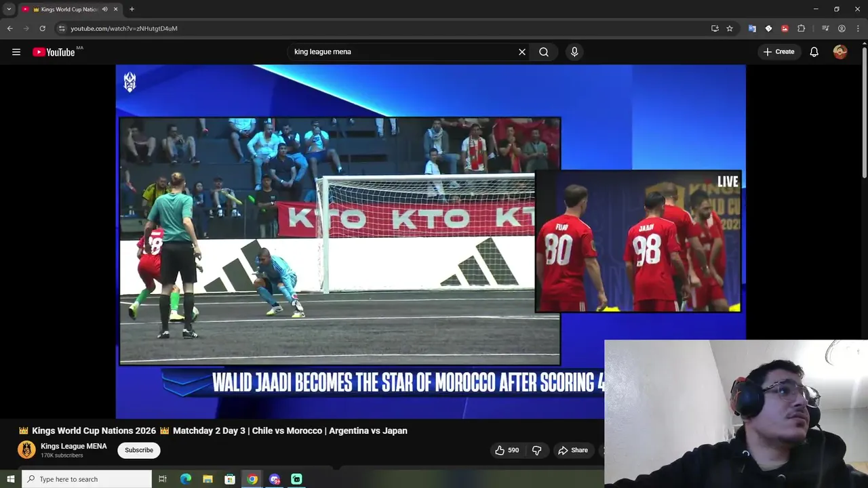Start a voice search with the microphone
The height and width of the screenshot is (488, 868).
pos(574,52)
